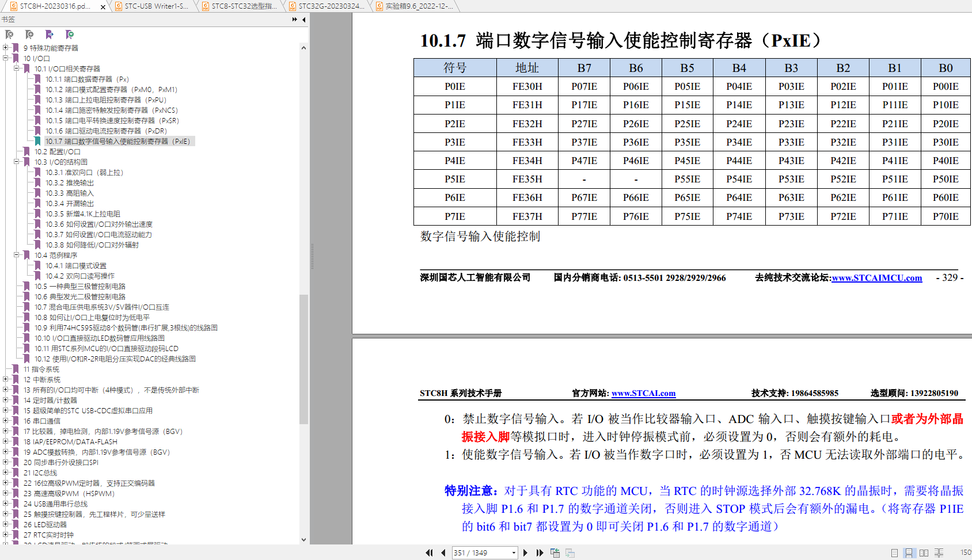
Task: Open the www.STCAI.com official website link
Action: [x=643, y=394]
